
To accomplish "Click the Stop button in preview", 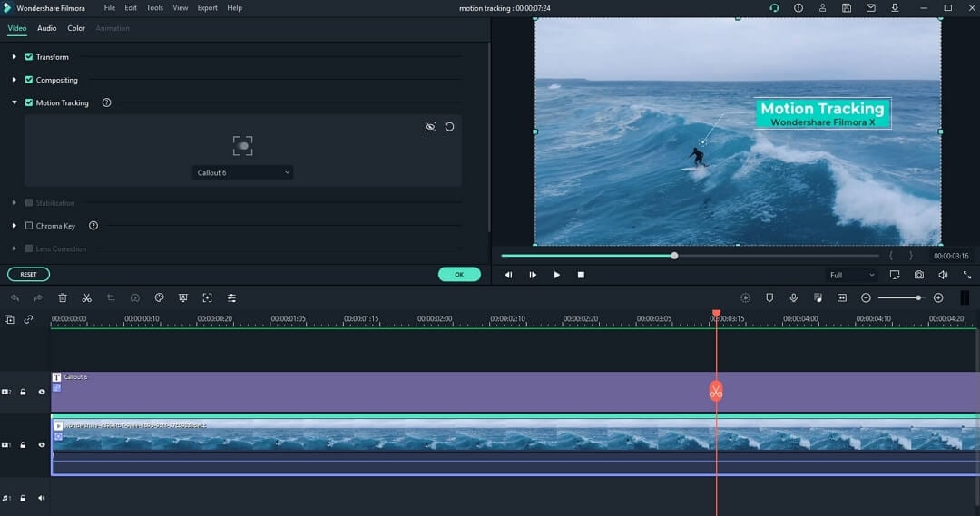I will [581, 275].
